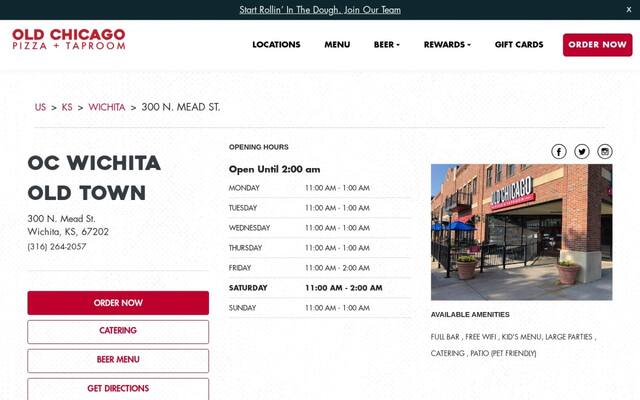The height and width of the screenshot is (400, 640).
Task: Select the Tuesday hours row
Action: coord(320,208)
